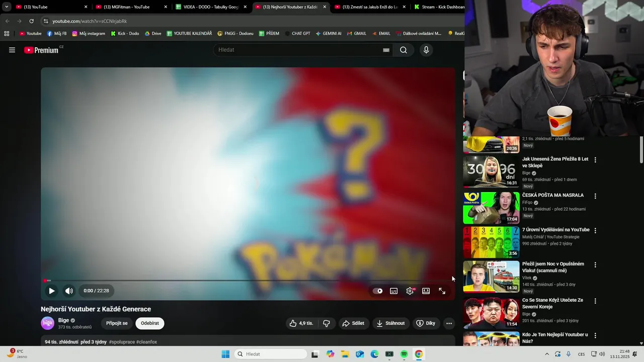Show hidden tray icons chevron

547,354
